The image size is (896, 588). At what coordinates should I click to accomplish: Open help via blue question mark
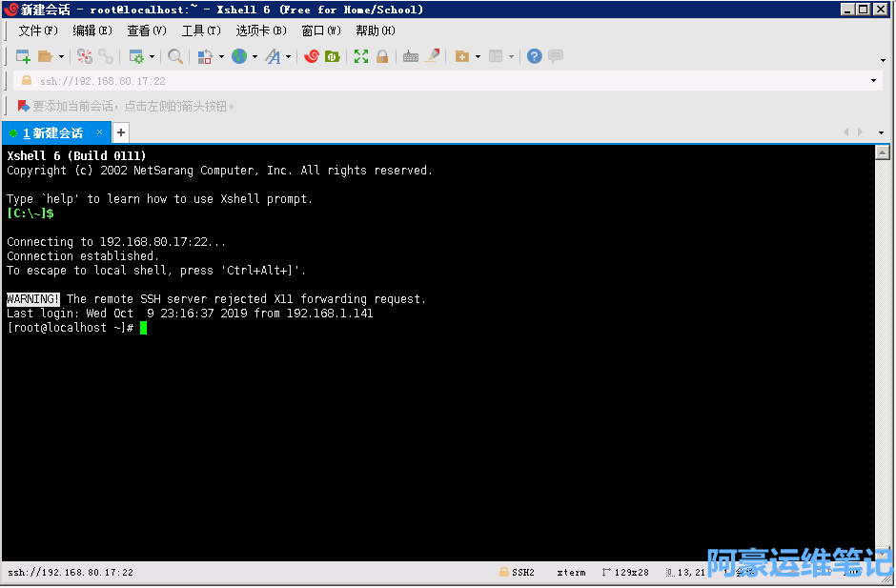point(534,57)
